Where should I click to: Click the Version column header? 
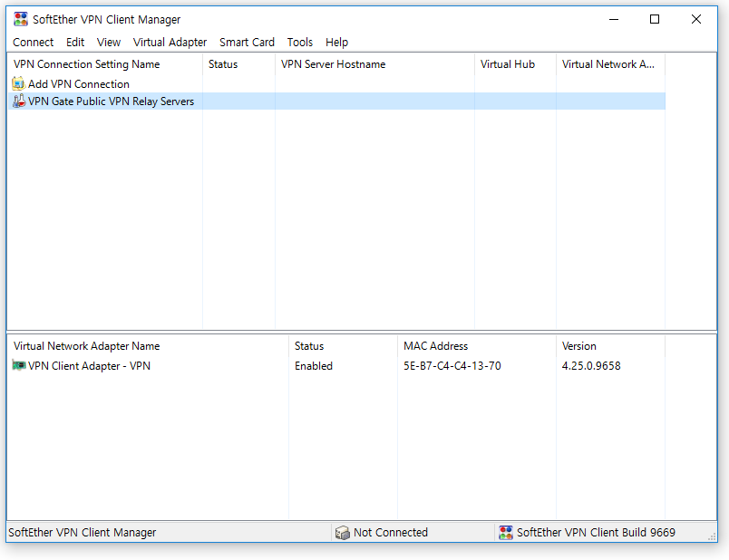(610, 346)
